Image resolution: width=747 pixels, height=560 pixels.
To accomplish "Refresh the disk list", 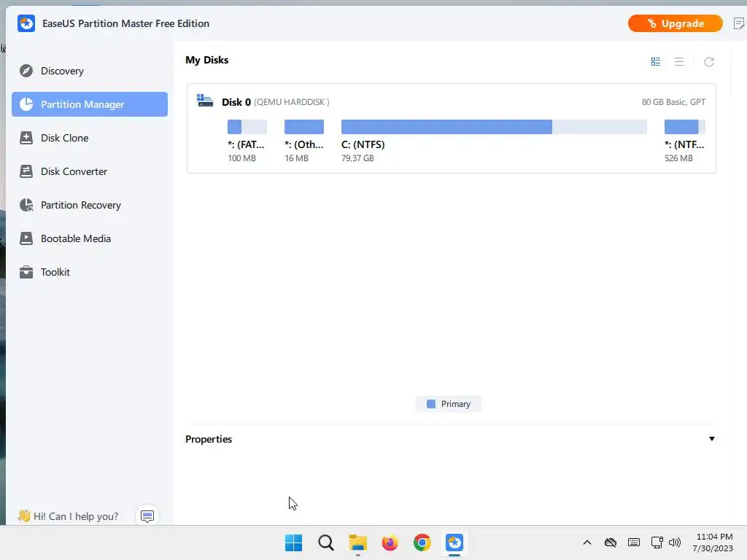I will [x=709, y=61].
